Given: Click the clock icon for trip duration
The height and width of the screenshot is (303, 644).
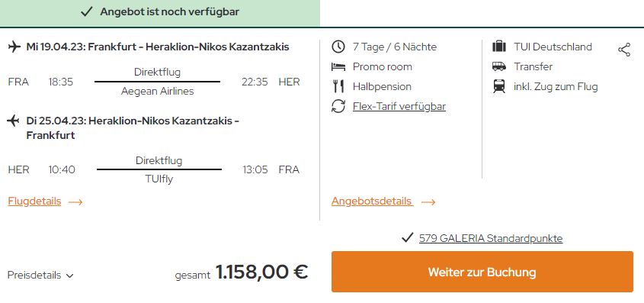Looking at the screenshot, I should pos(338,47).
